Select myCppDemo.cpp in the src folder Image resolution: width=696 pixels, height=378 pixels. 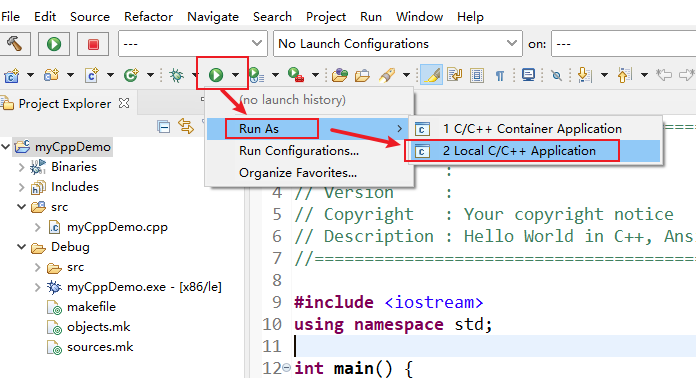click(117, 227)
